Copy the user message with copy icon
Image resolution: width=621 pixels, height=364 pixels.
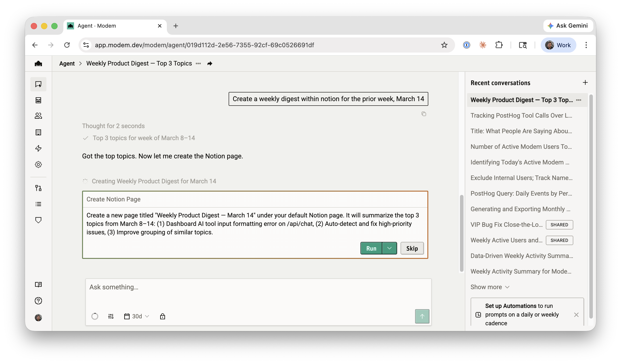click(x=424, y=114)
